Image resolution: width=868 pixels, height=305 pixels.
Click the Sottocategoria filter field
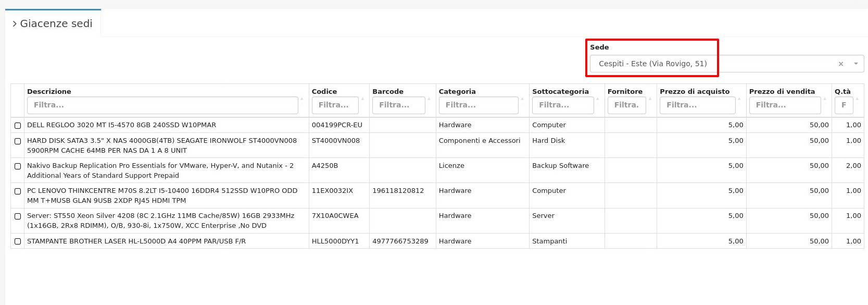(x=562, y=105)
